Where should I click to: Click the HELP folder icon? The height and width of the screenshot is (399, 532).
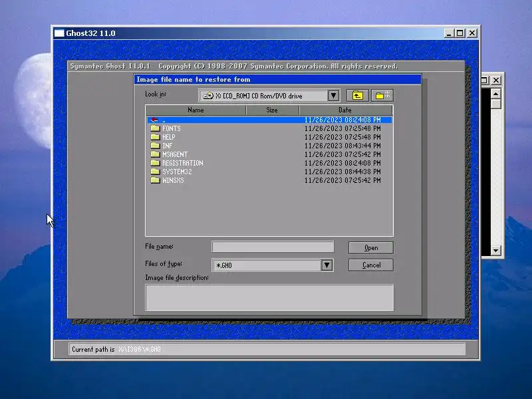tap(155, 137)
